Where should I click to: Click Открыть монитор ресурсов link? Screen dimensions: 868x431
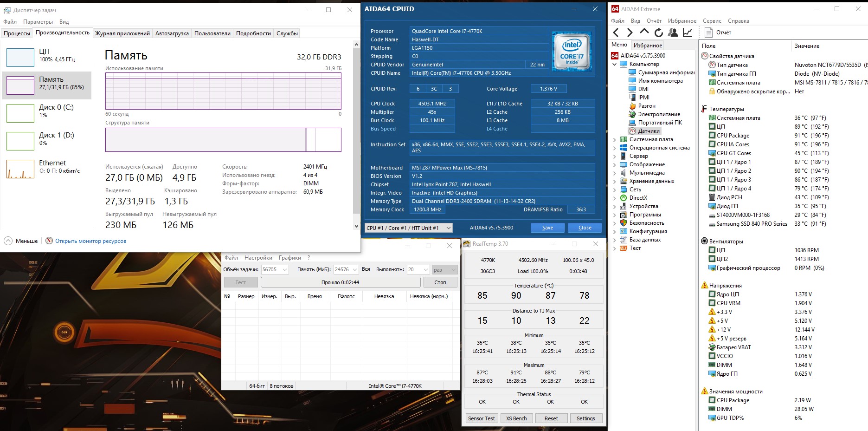coord(90,241)
